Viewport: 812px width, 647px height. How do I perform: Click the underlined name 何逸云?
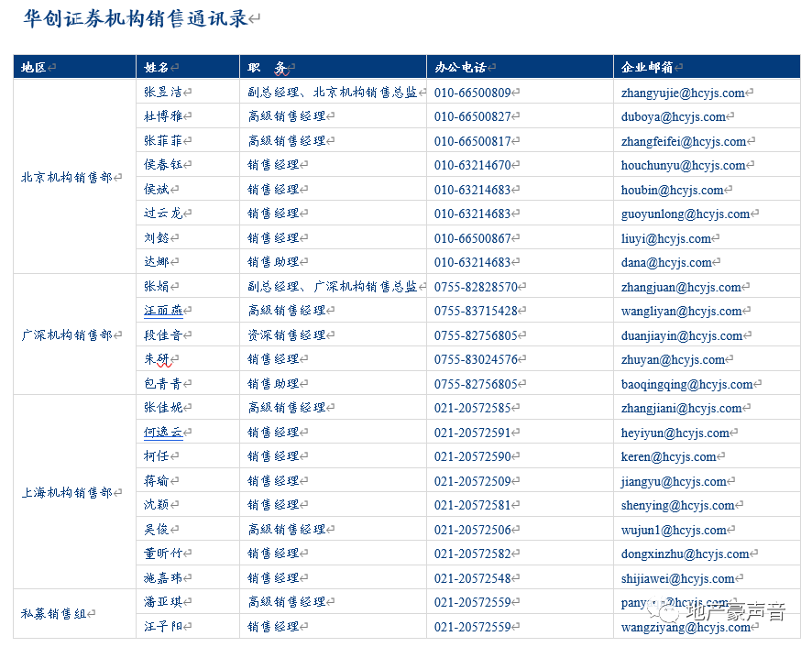(x=163, y=432)
